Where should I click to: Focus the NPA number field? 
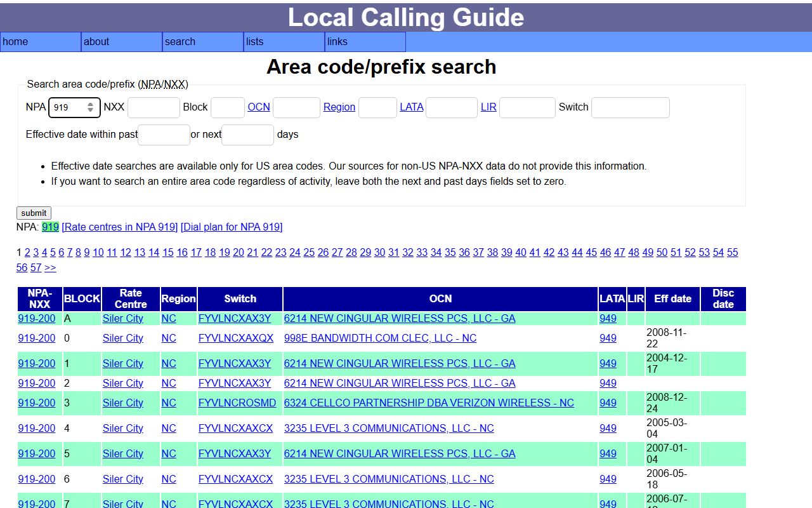(74, 107)
